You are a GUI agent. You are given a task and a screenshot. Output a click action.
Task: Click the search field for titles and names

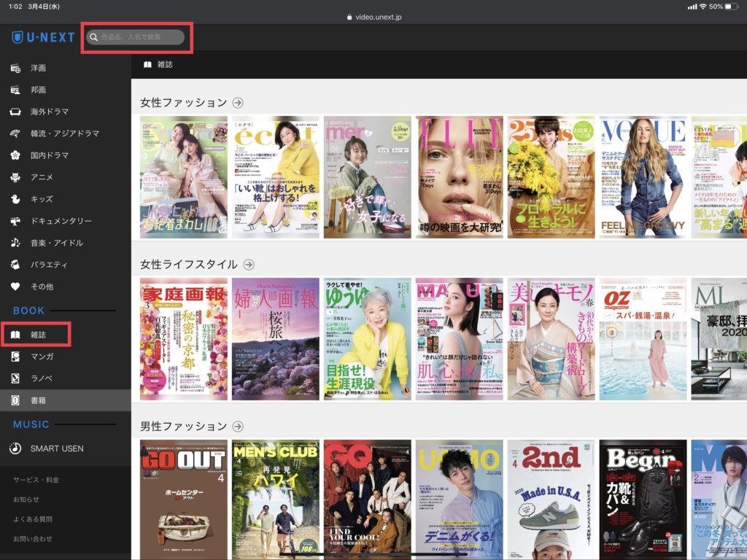[x=135, y=37]
